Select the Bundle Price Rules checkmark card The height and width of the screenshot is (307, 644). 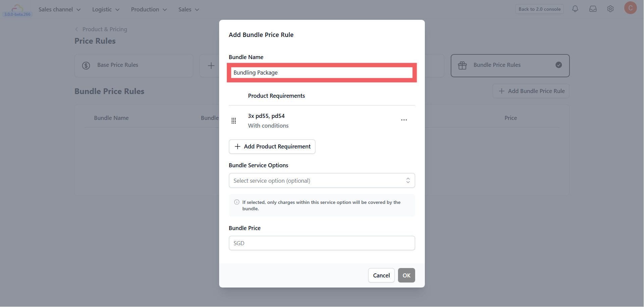pyautogui.click(x=510, y=65)
